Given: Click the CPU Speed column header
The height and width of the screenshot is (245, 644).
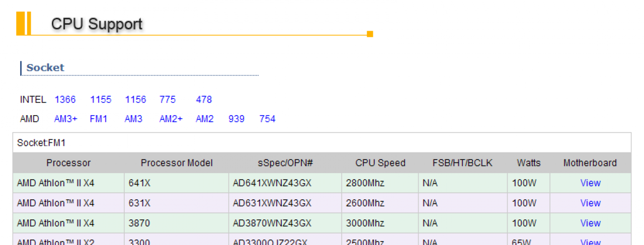Looking at the screenshot, I should point(380,163).
